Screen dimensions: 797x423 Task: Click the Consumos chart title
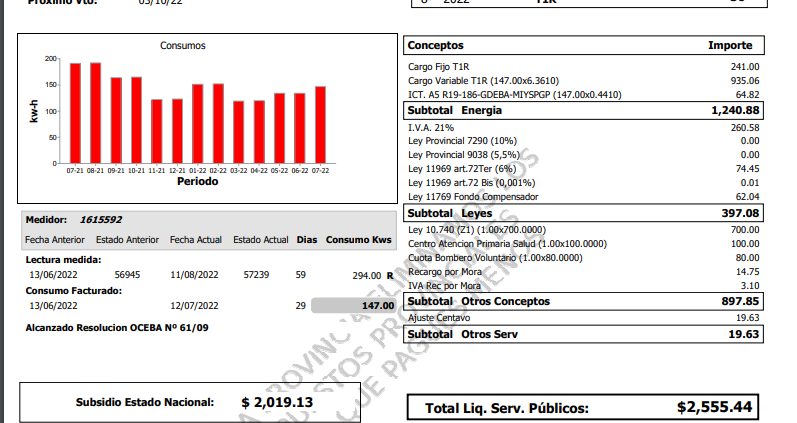183,46
